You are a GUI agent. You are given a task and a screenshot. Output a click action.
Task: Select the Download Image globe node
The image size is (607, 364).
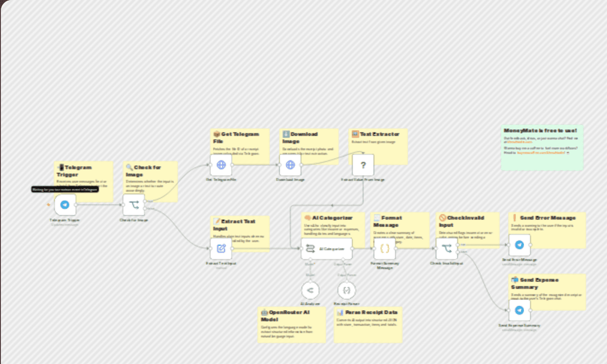coord(290,165)
